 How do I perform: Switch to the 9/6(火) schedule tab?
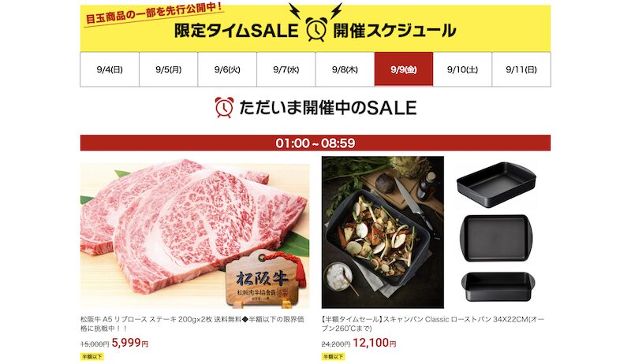pyautogui.click(x=227, y=69)
